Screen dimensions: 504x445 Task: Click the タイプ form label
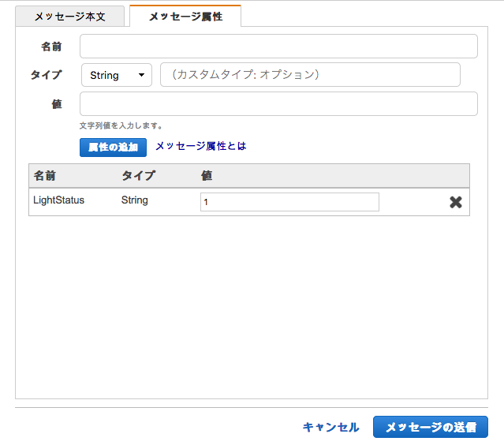pos(46,75)
